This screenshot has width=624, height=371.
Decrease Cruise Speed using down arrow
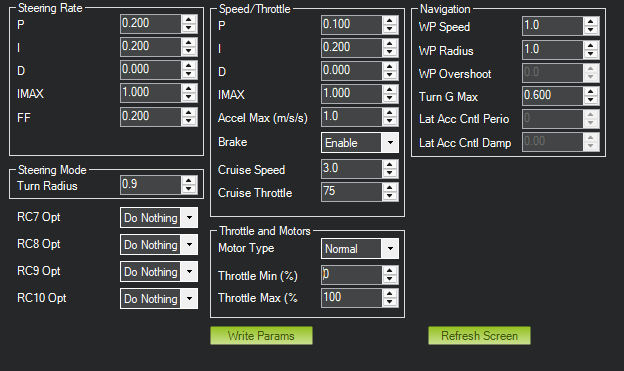point(390,174)
